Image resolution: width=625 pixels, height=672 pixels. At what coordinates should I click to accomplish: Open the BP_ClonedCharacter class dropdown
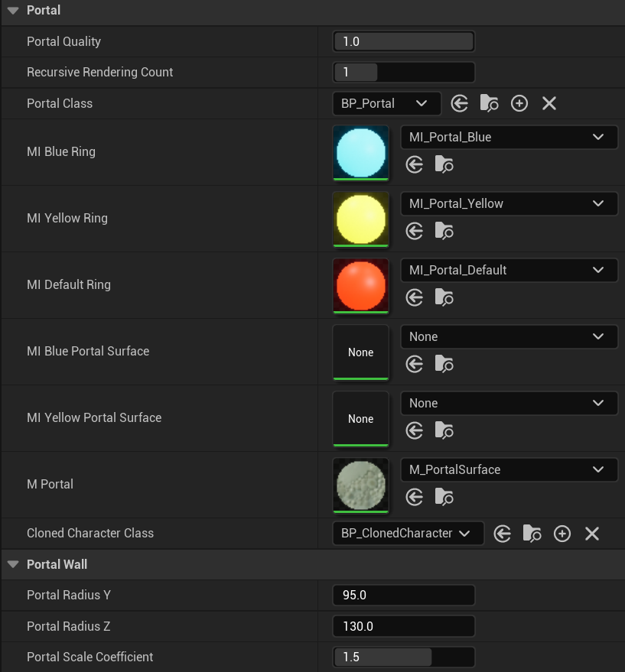coord(408,533)
